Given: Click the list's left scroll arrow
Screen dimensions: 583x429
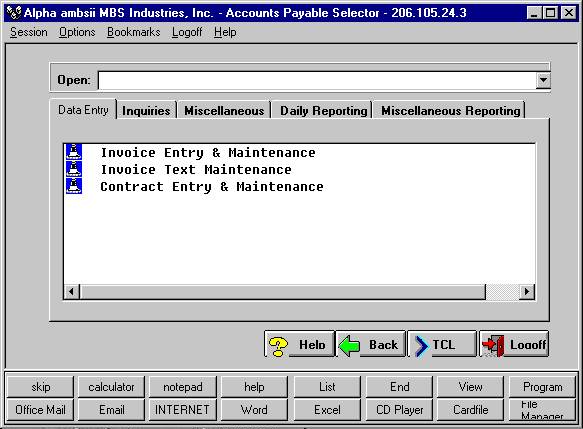Looking at the screenshot, I should [72, 291].
